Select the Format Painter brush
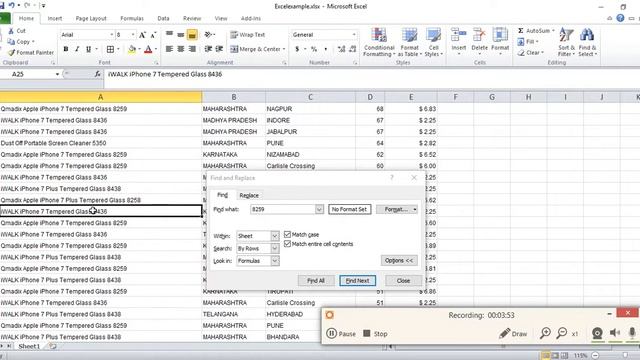Viewport: 640px width, 360px height. point(11,52)
